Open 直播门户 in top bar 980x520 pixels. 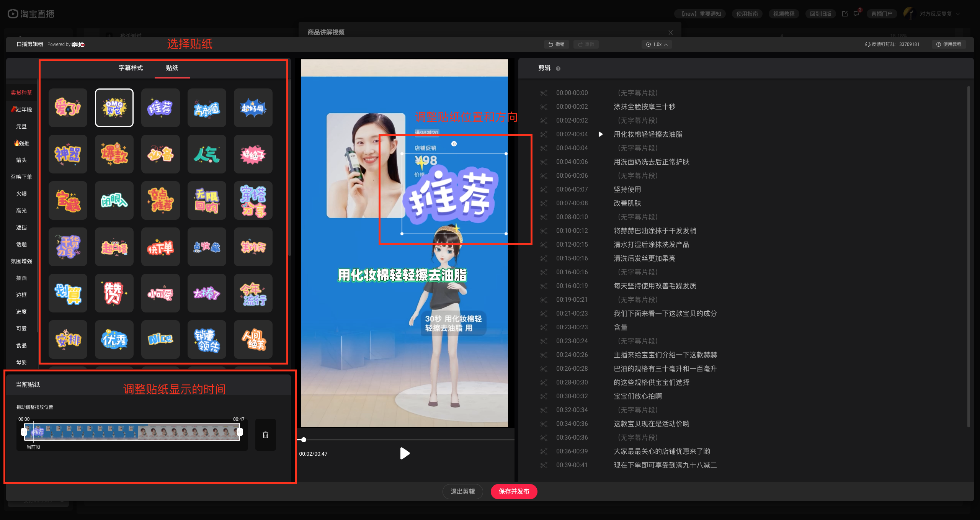point(882,14)
